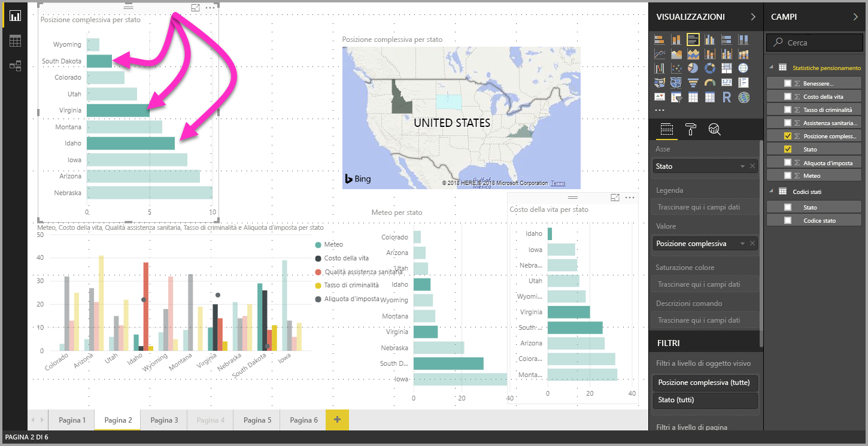The width and height of the screenshot is (868, 446).
Task: Select the stacked column chart visual
Action: (676, 40)
